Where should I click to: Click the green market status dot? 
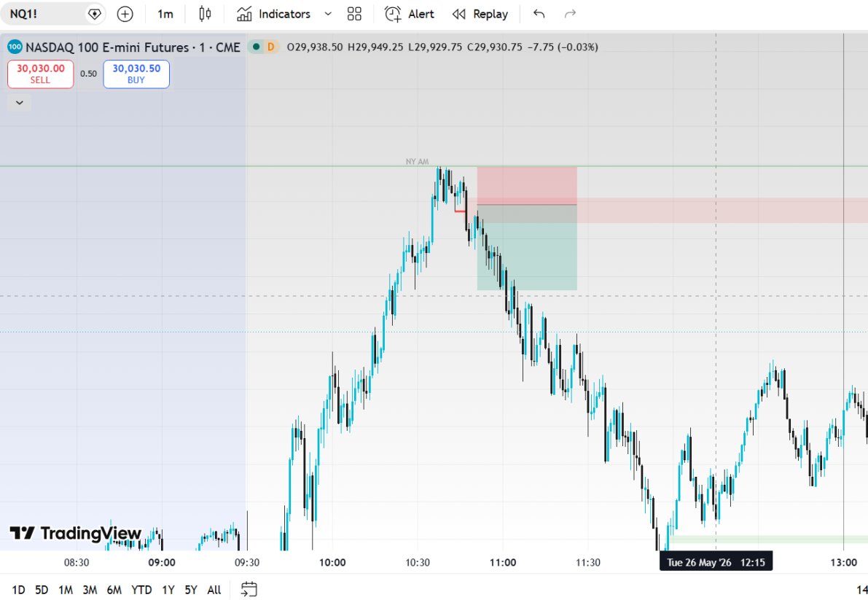click(x=256, y=47)
